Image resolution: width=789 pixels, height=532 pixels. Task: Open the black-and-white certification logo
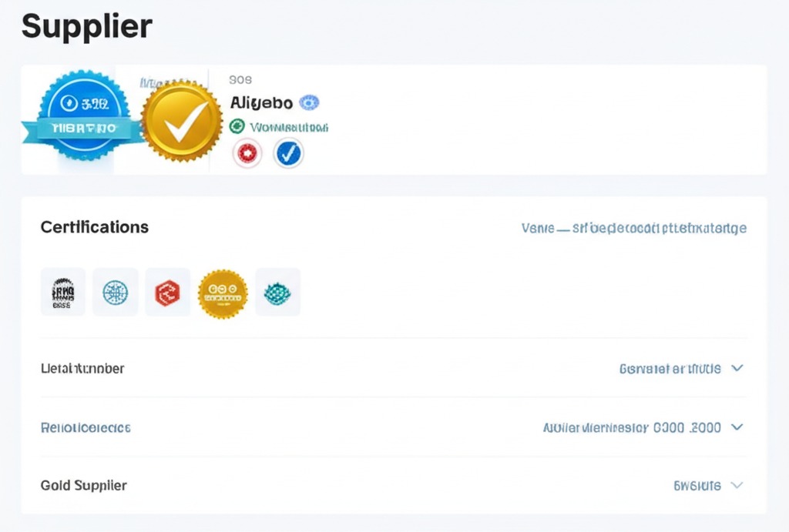click(63, 292)
